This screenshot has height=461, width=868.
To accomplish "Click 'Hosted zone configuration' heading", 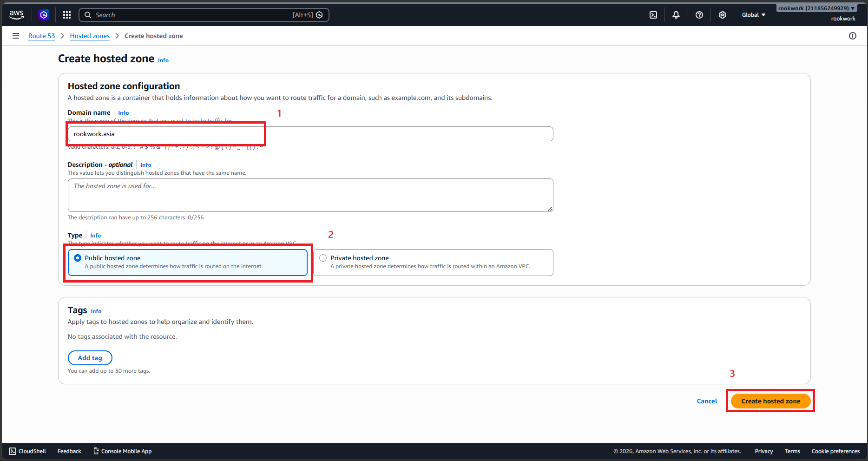I will pos(124,86).
